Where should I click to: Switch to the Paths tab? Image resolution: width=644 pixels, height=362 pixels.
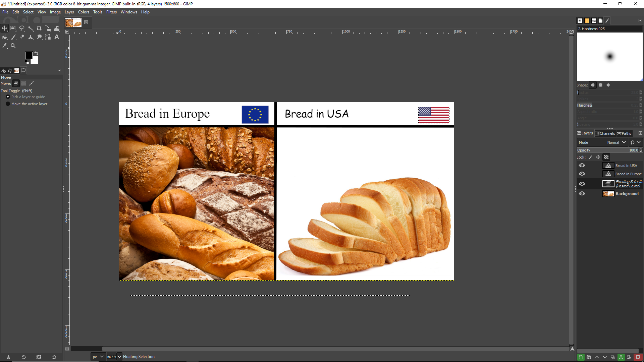[624, 133]
